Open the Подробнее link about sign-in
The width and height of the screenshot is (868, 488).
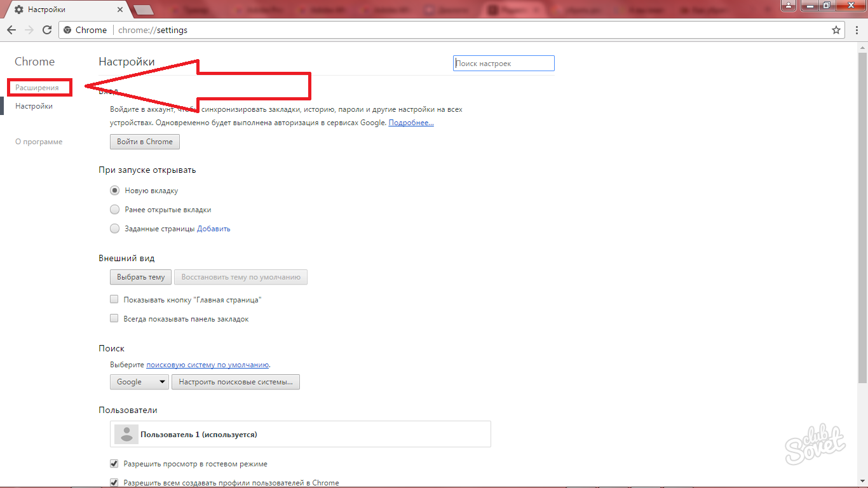tap(411, 123)
